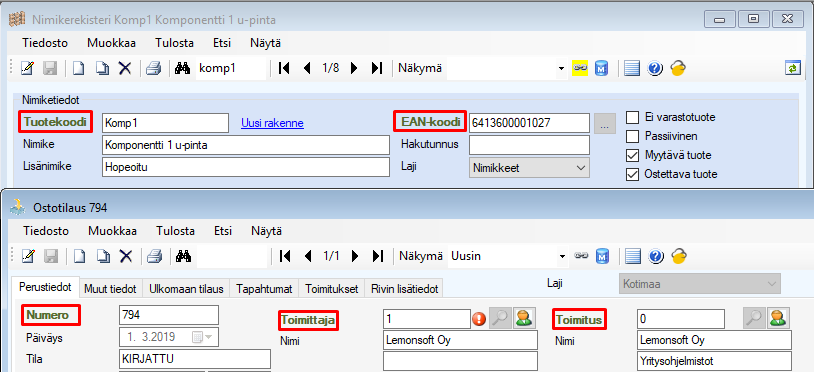Create new record in the Ostotilaus toolbar
Viewport: 814px width, 372px height.
click(x=78, y=255)
